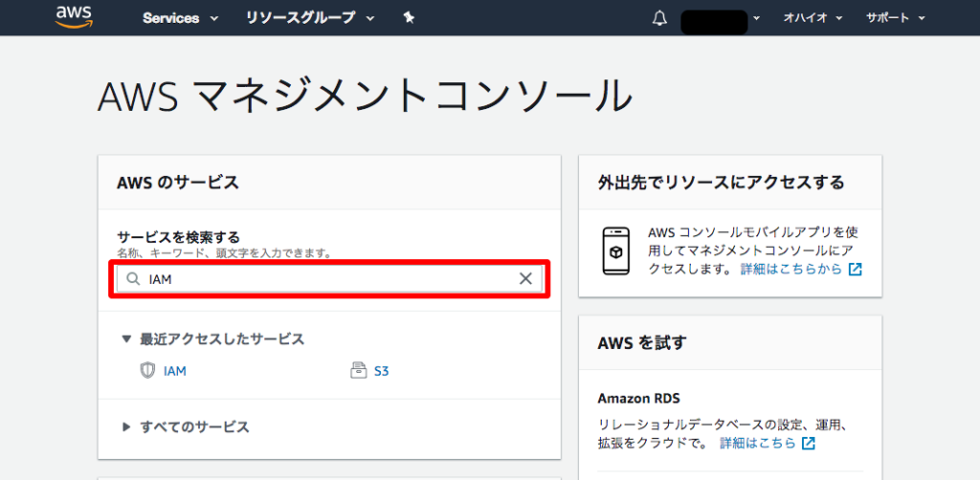Image resolution: width=980 pixels, height=480 pixels.
Task: Click the AWS を試す heading
Action: pyautogui.click(x=642, y=342)
